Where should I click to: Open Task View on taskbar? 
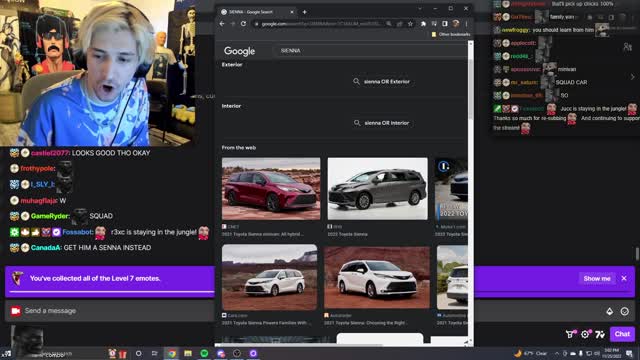coord(155,353)
